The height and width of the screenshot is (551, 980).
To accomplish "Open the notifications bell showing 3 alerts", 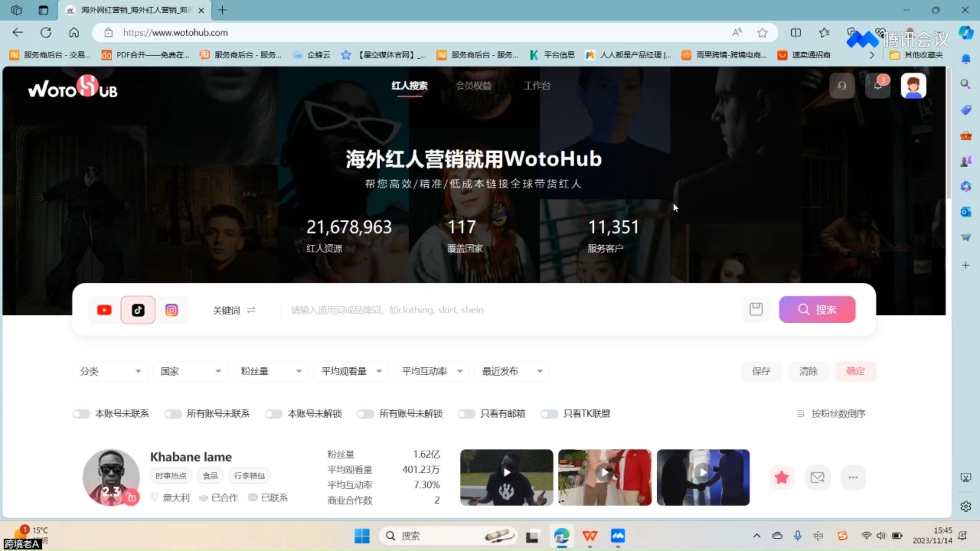I will click(x=878, y=85).
